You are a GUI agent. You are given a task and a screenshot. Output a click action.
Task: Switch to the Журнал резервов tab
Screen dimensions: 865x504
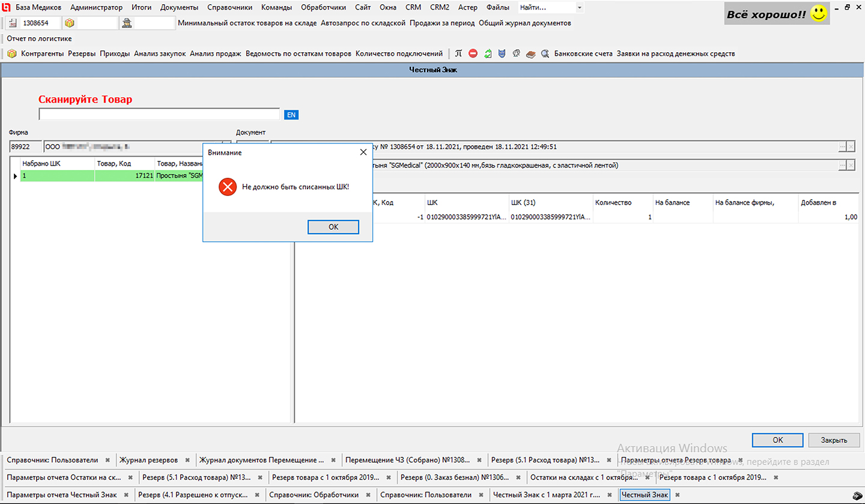(148, 460)
